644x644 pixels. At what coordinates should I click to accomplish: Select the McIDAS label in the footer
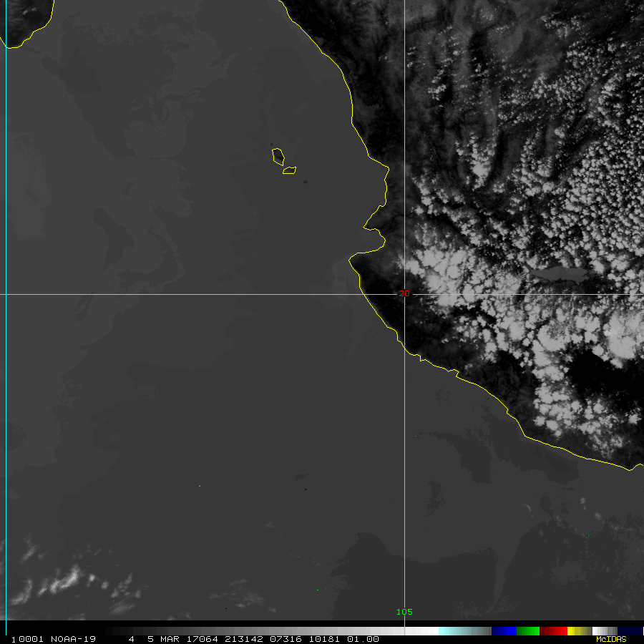click(611, 639)
